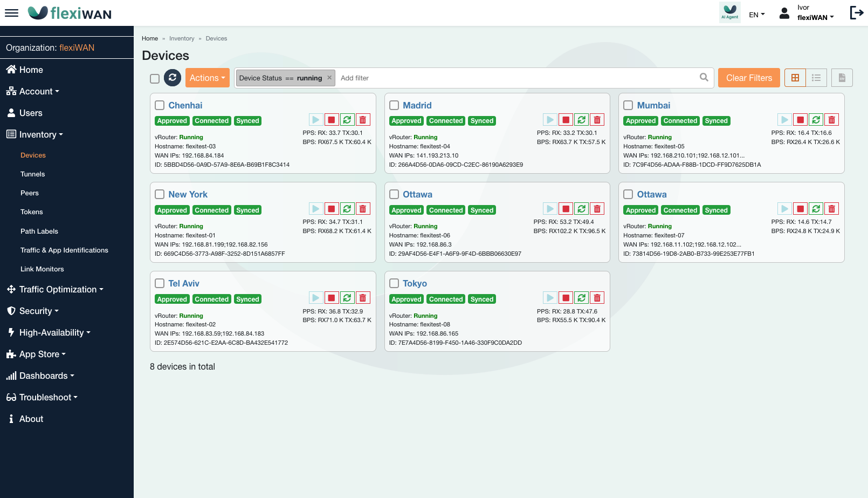The image size is (868, 498).
Task: Click the Add filter input field
Action: tap(512, 78)
